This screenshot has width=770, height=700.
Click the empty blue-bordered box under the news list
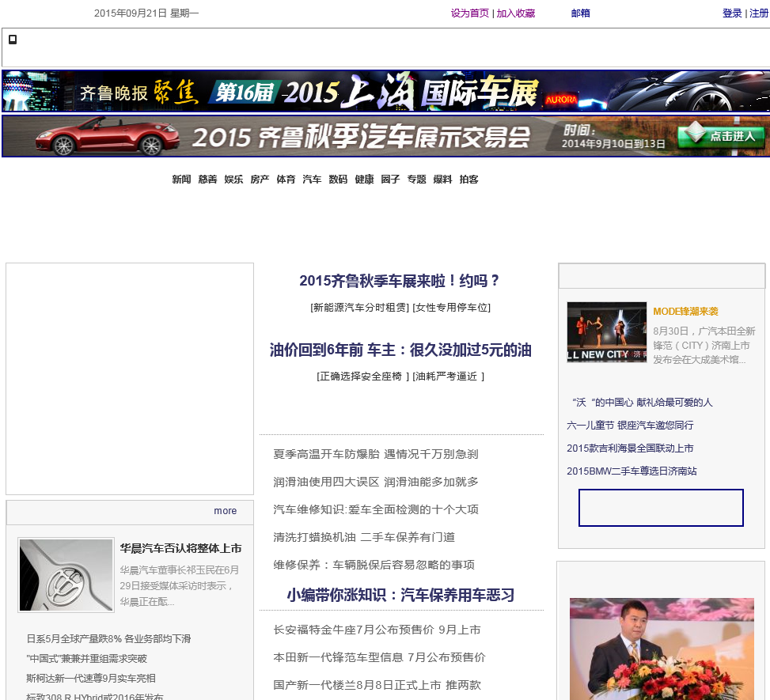click(661, 508)
